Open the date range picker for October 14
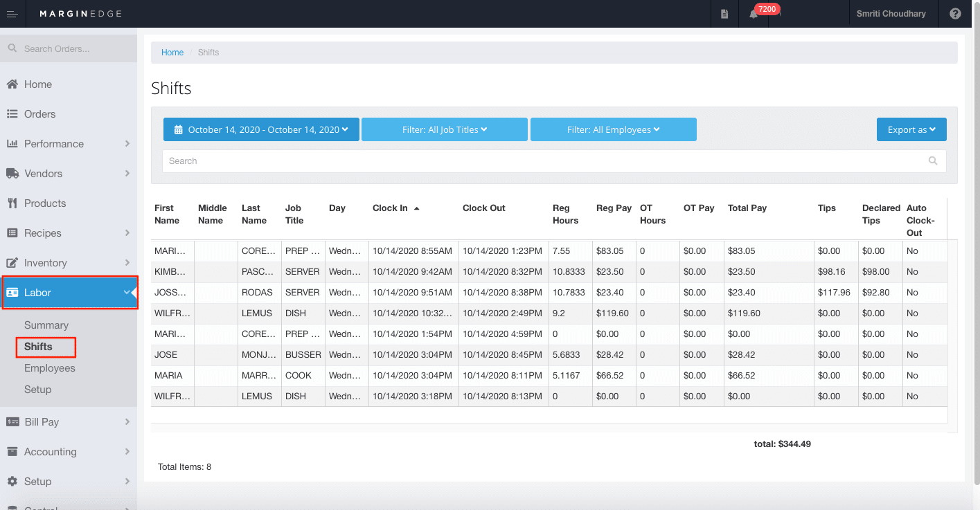The width and height of the screenshot is (980, 510). pyautogui.click(x=261, y=129)
